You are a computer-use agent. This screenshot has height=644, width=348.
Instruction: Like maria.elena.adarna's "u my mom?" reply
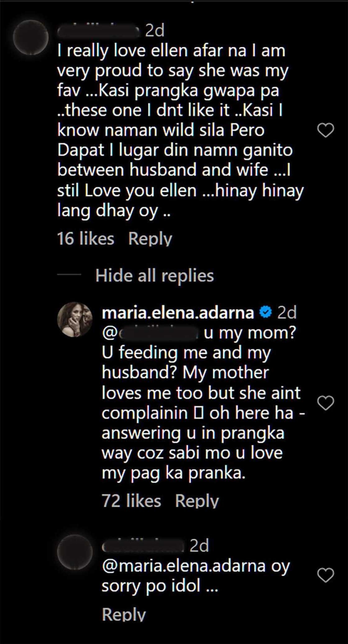[x=325, y=403]
